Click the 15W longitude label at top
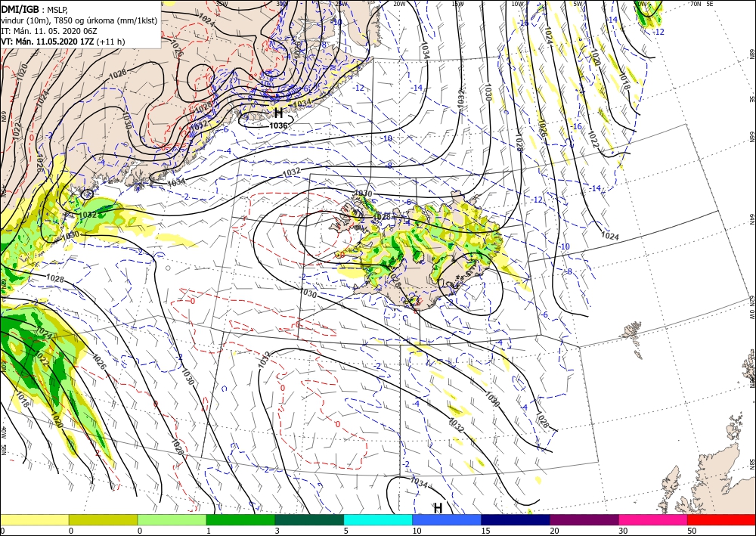Image resolution: width=756 pixels, height=536 pixels. (x=457, y=4)
